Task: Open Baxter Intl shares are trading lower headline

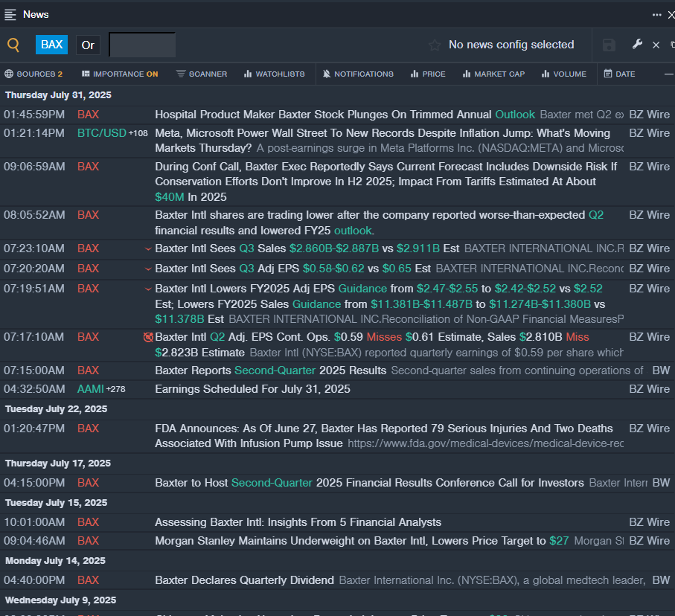Action: pos(379,222)
